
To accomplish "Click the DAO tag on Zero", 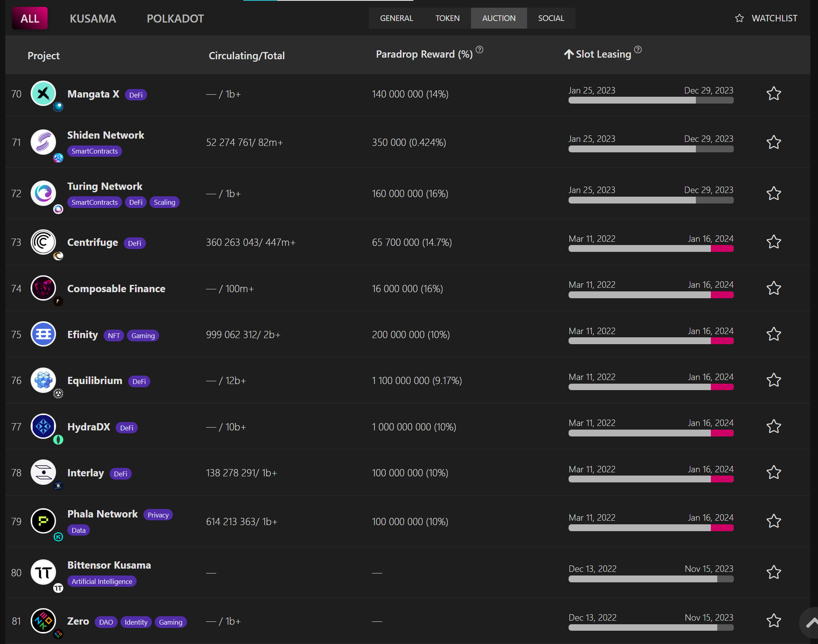I will point(106,622).
